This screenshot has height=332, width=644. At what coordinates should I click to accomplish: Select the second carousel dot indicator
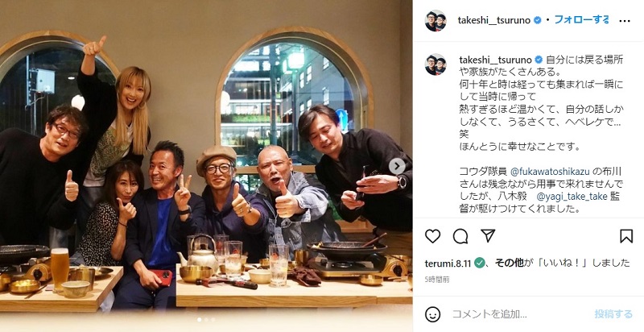click(x=207, y=320)
